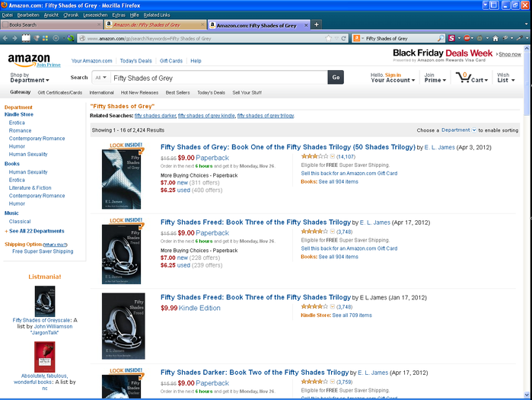
Task: Close the Books Search tab
Action: 99,24
